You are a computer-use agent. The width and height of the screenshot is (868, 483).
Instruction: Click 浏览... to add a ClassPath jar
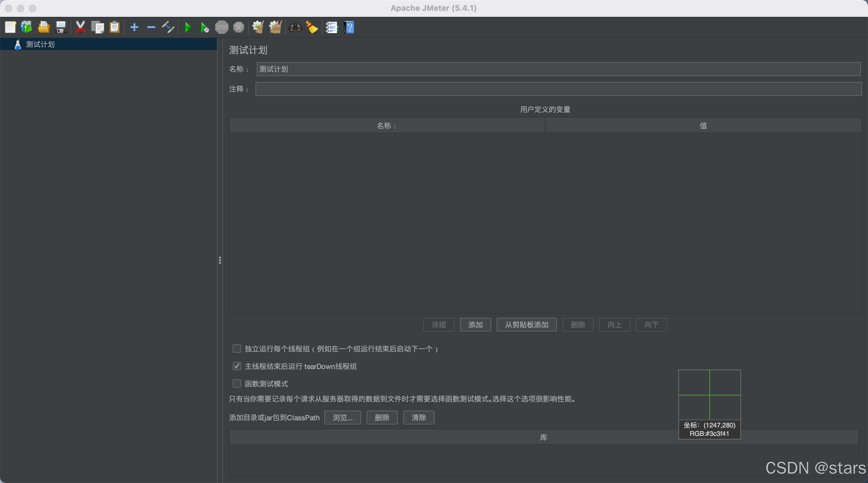(x=343, y=418)
